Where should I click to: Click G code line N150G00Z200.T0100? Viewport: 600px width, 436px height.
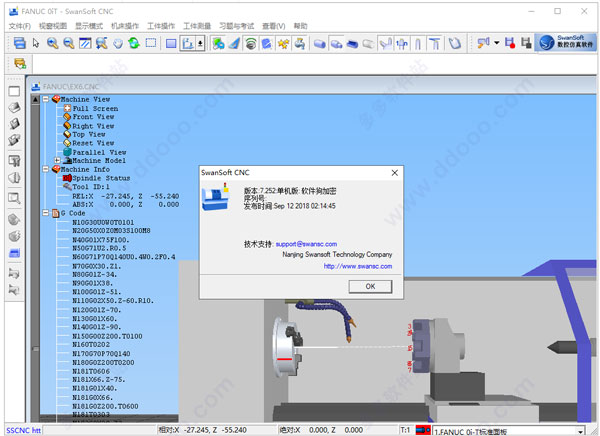pos(108,336)
